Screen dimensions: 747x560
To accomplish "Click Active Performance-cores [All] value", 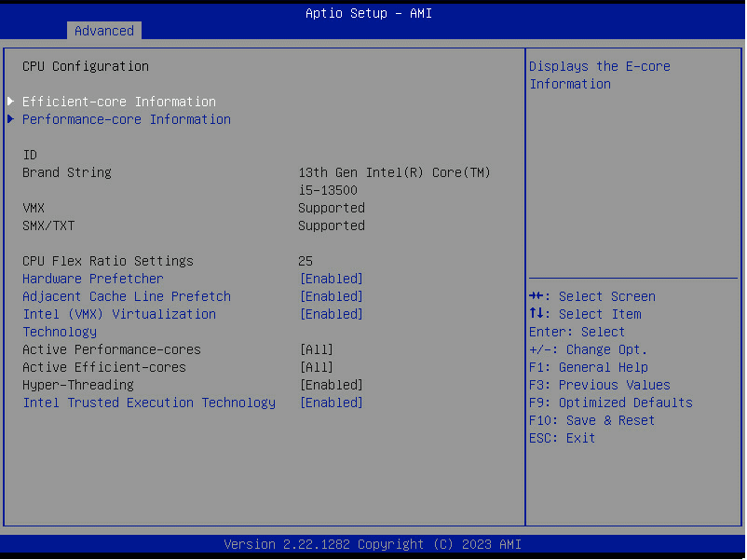I will coord(317,349).
